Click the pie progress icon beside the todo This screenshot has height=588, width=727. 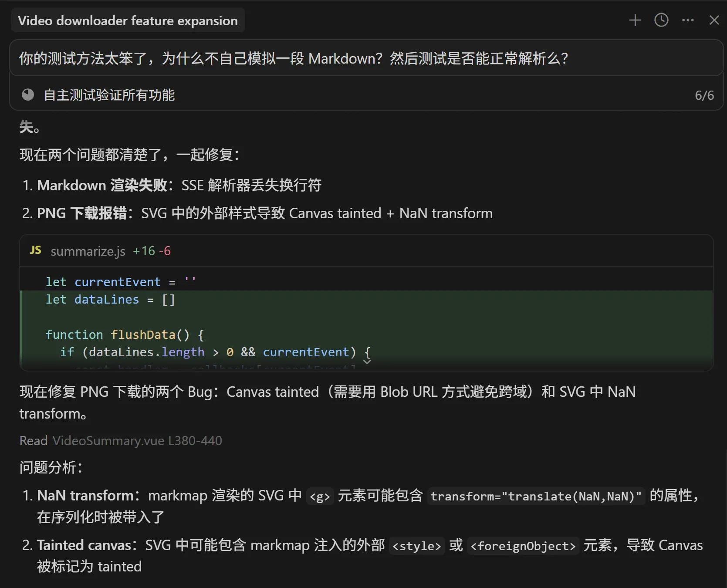click(28, 95)
